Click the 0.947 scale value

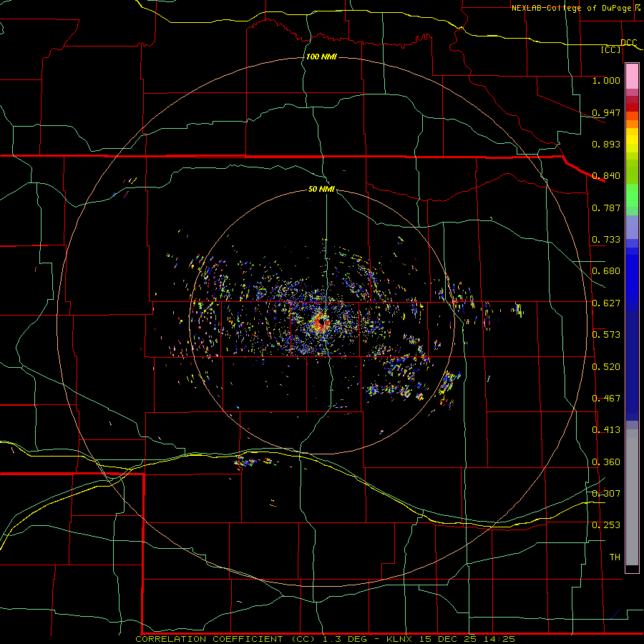click(x=606, y=112)
